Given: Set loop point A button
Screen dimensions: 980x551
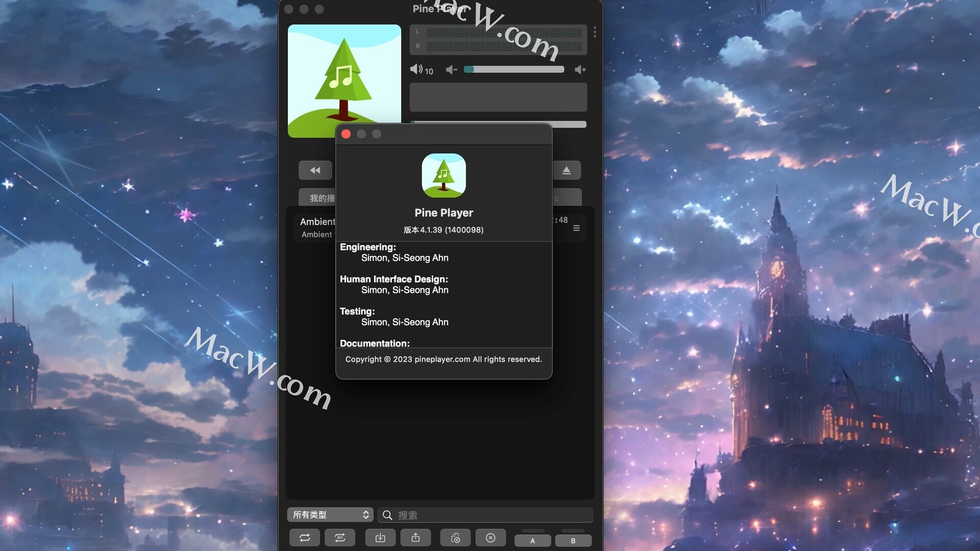Looking at the screenshot, I should 532,541.
